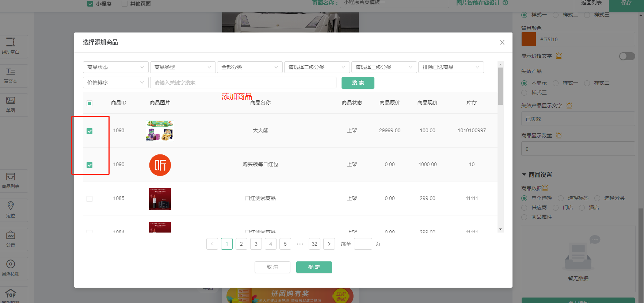Uncheck the checkbox for product 1093
The height and width of the screenshot is (303, 644).
(89, 131)
